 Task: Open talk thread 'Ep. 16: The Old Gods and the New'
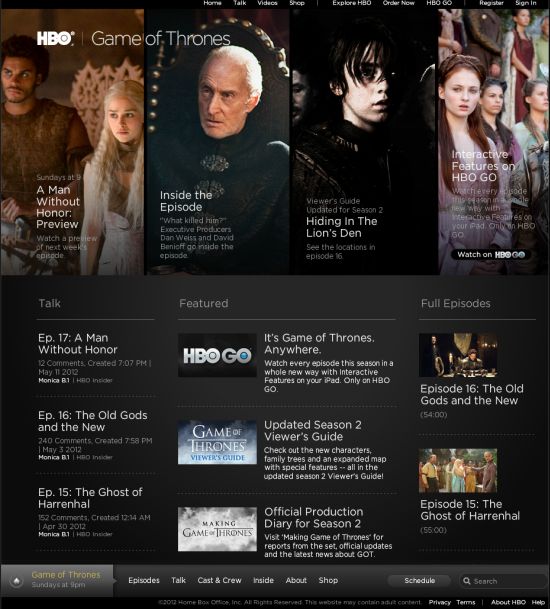coord(92,421)
